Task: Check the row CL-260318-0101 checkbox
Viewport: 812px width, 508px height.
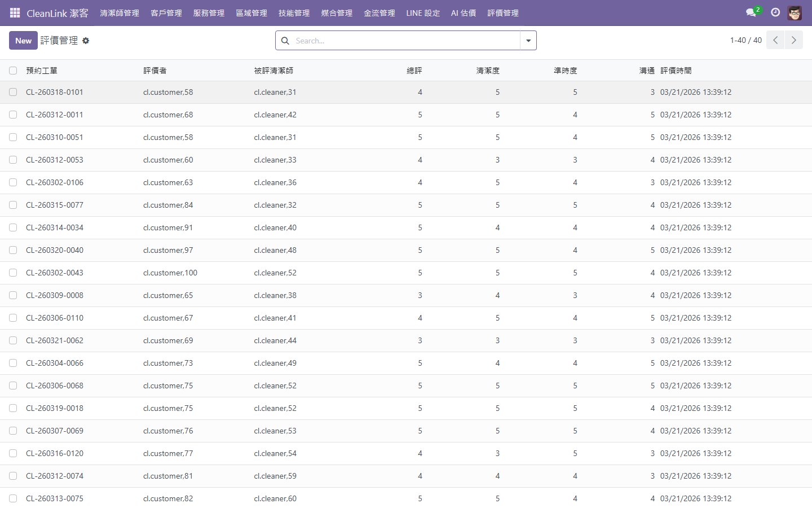Action: click(13, 92)
